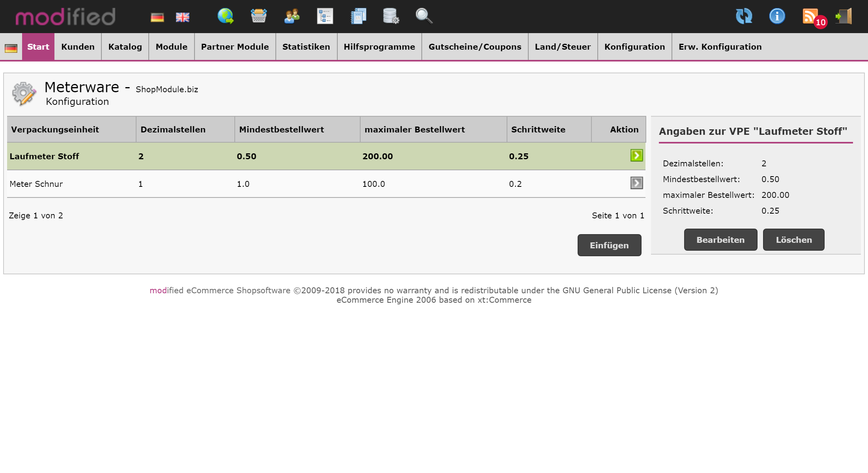The width and height of the screenshot is (868, 473).
Task: Open the category tree icon in toolbar
Action: click(325, 17)
